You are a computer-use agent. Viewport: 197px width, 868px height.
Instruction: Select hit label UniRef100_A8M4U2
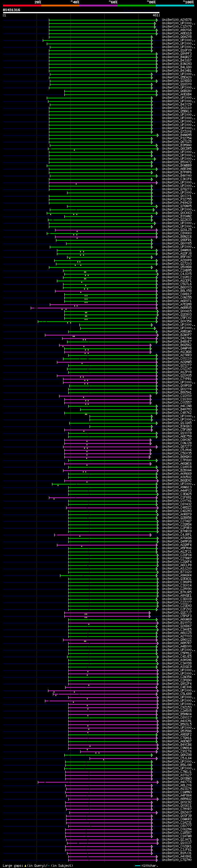click(x=177, y=799)
